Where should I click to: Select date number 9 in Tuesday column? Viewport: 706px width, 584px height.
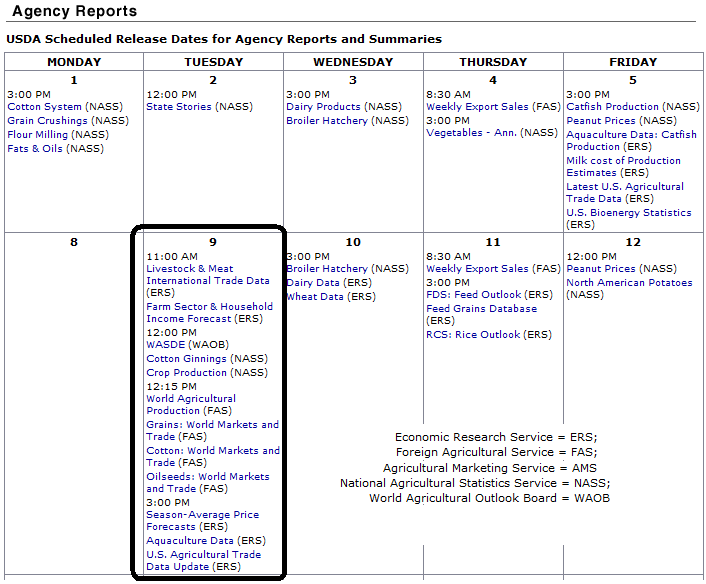click(x=213, y=243)
